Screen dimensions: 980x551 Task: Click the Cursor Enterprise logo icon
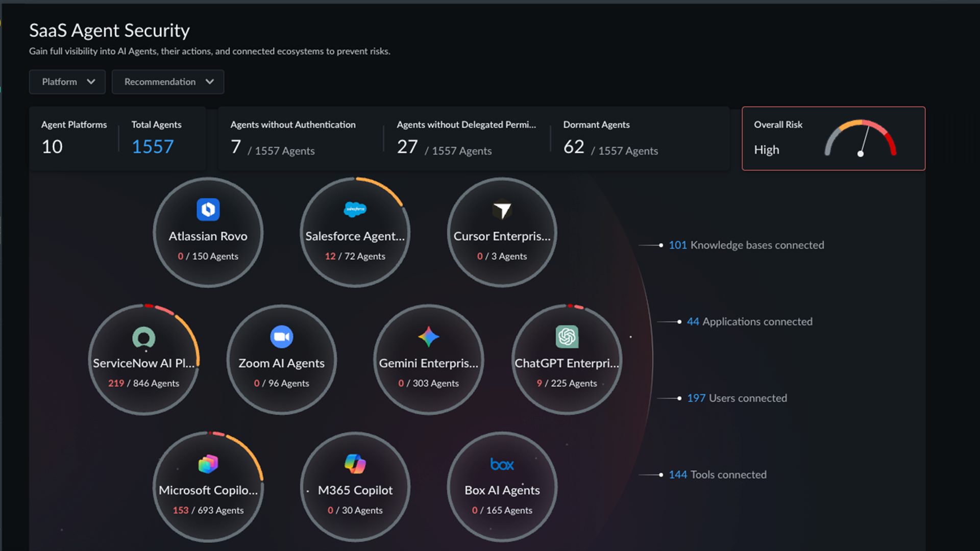502,209
